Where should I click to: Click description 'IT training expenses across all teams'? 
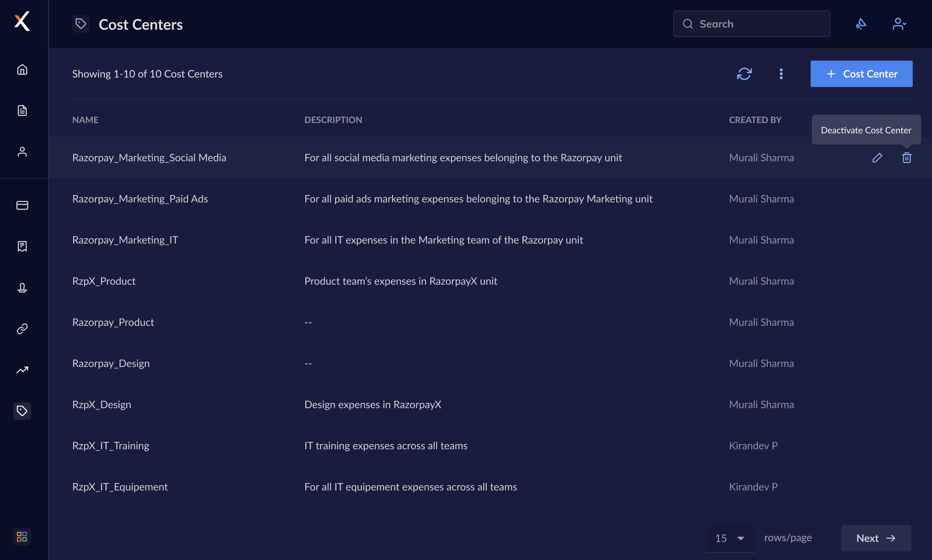tap(386, 446)
